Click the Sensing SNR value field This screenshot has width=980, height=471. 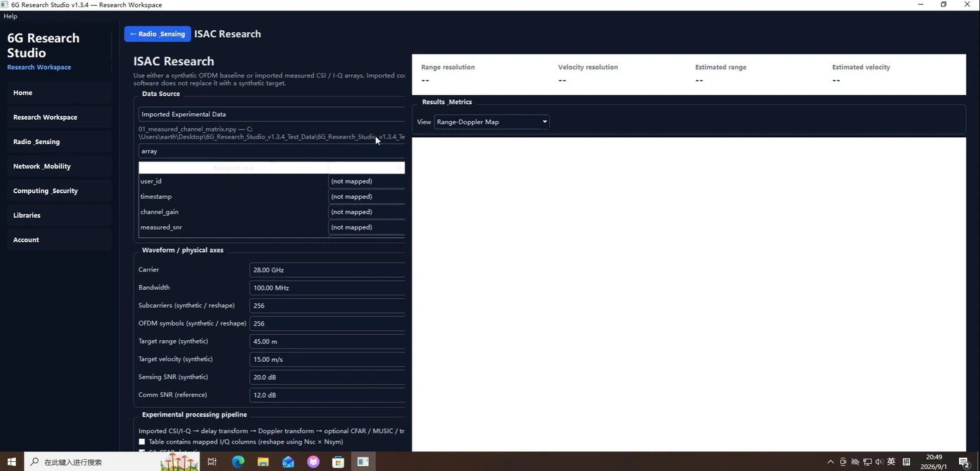click(x=328, y=377)
